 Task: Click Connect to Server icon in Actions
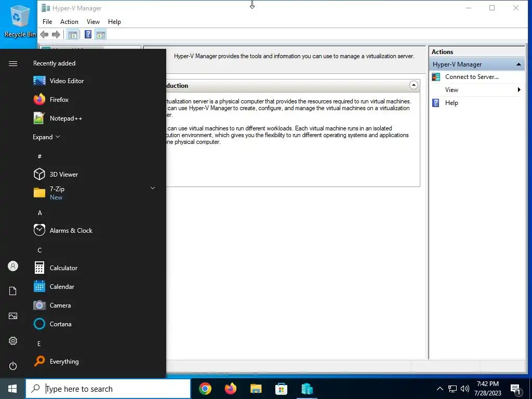point(436,77)
